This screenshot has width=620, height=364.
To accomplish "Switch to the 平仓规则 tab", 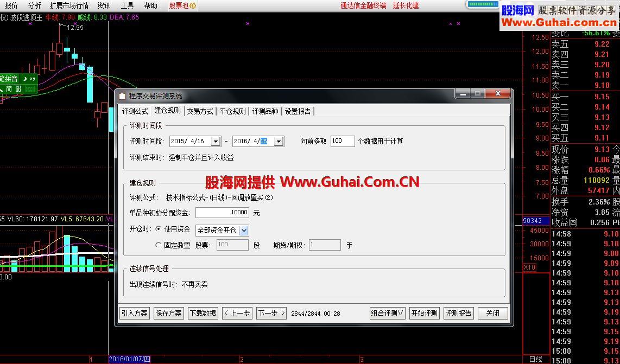I will [x=233, y=111].
